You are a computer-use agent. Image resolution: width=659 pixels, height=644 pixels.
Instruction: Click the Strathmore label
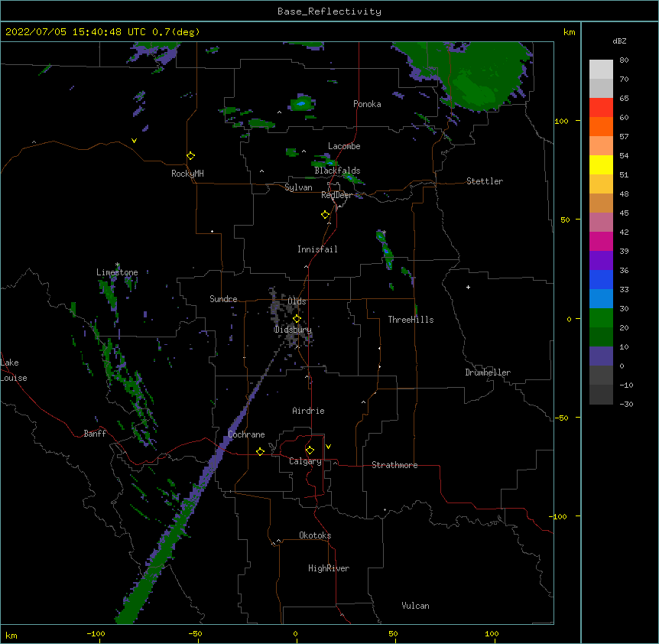[x=394, y=465]
